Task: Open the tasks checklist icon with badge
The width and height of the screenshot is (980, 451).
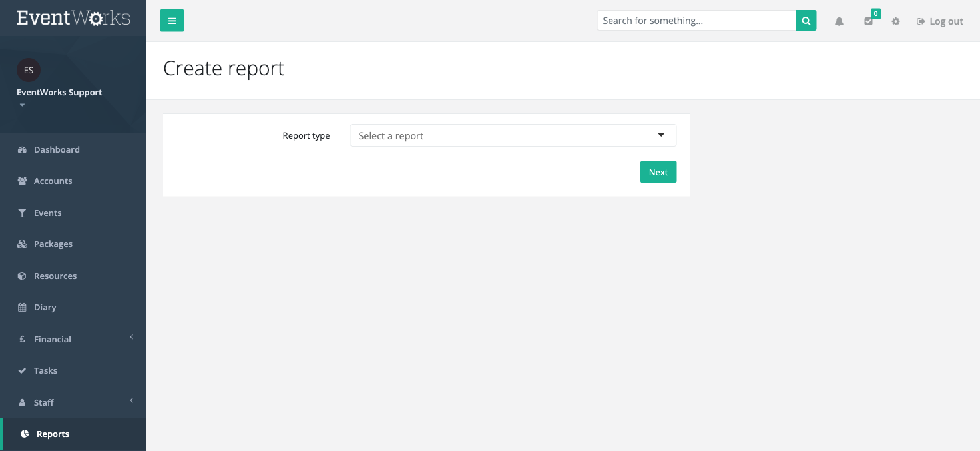Action: (868, 21)
